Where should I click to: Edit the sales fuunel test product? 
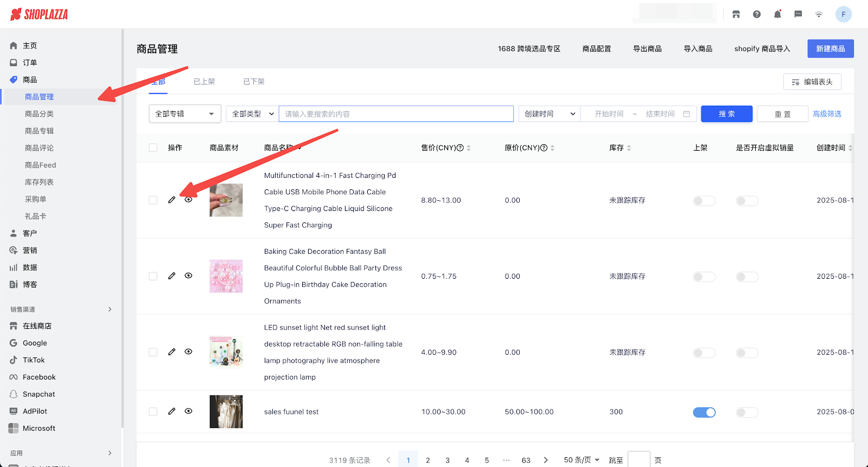(x=171, y=411)
